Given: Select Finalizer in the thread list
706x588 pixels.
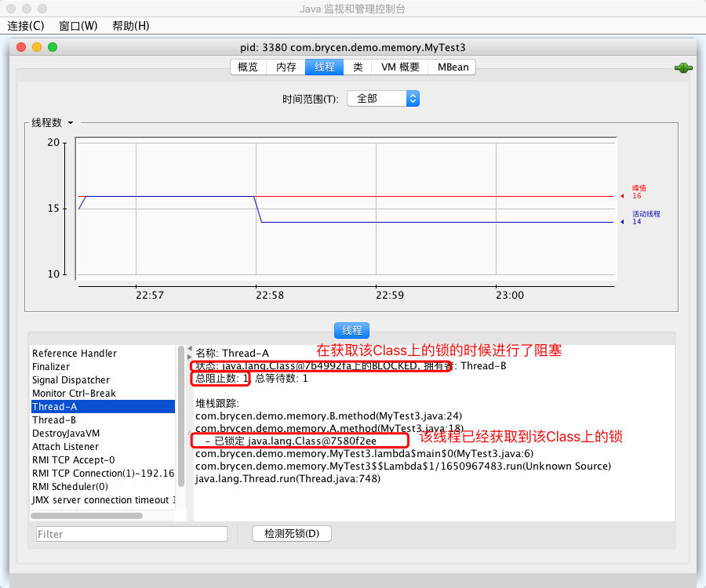Looking at the screenshot, I should pos(103,367).
